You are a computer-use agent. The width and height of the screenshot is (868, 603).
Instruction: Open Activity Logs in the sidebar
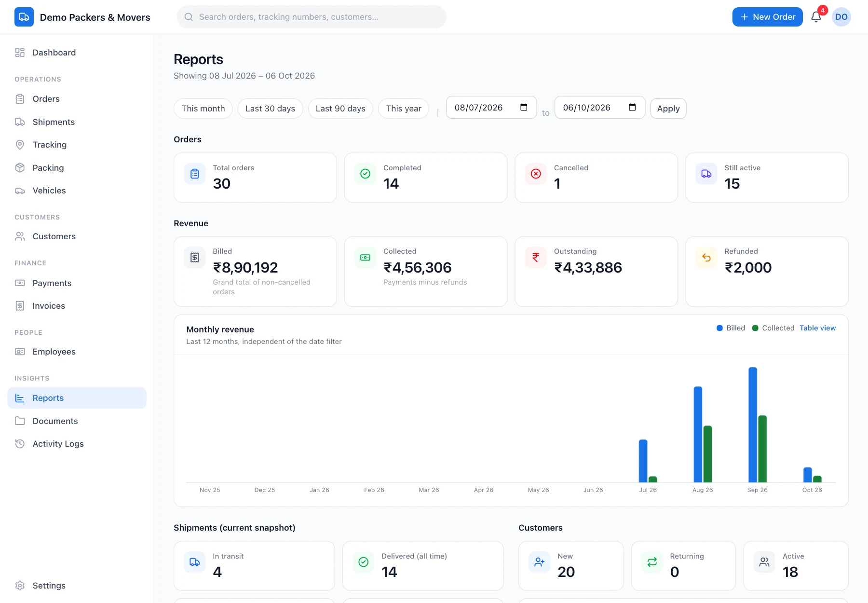pos(77,444)
